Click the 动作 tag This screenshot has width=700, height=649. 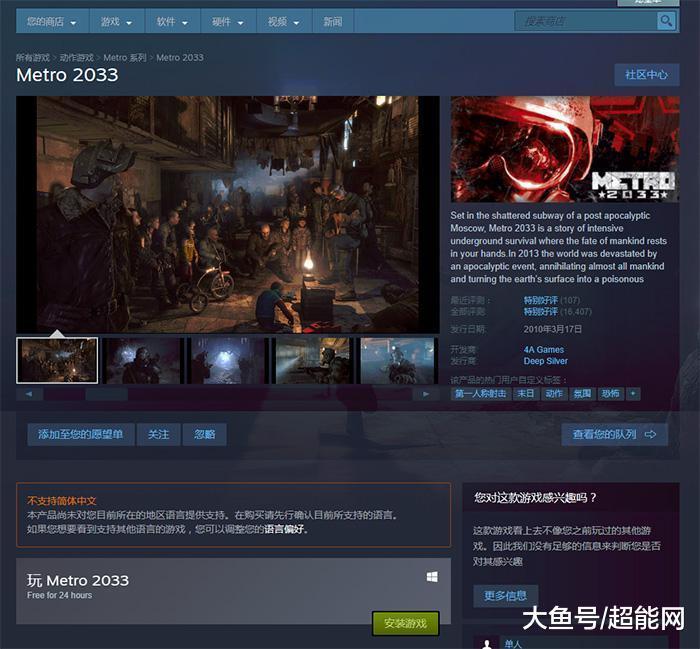click(x=554, y=393)
